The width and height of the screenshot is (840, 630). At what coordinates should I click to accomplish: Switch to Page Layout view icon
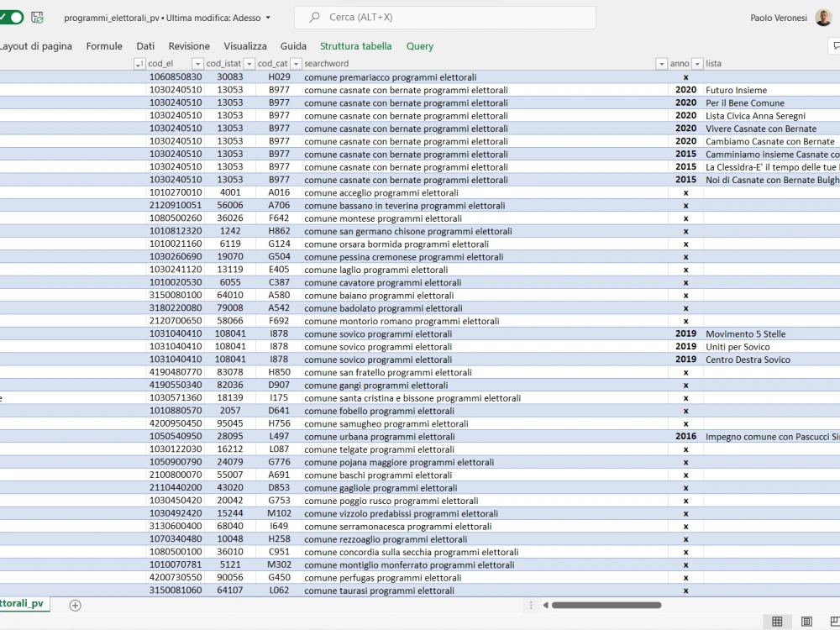click(806, 622)
